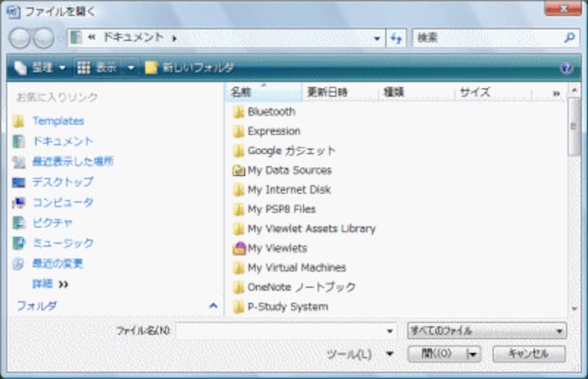Screen dimensions: 588x379
Task: Click the blue help question mark icon
Action: pos(567,68)
